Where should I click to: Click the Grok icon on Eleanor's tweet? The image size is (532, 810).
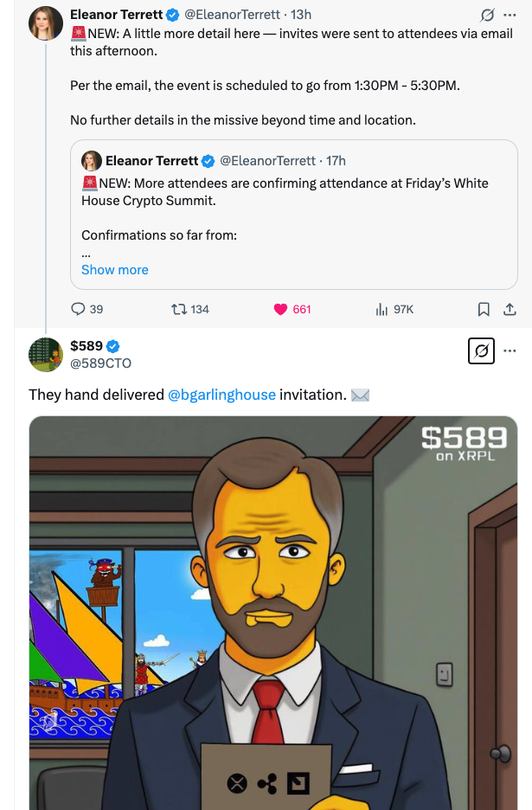click(488, 15)
